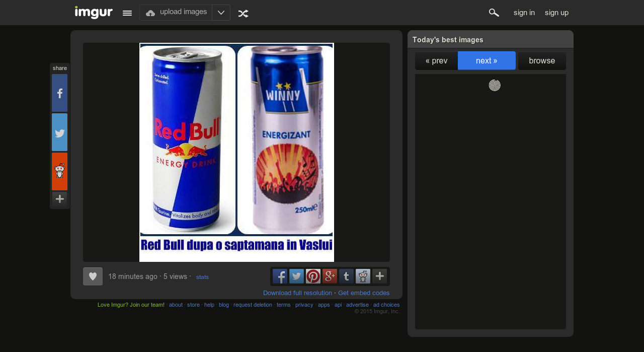Open the store footer link
This screenshot has width=644, height=352.
193,305
